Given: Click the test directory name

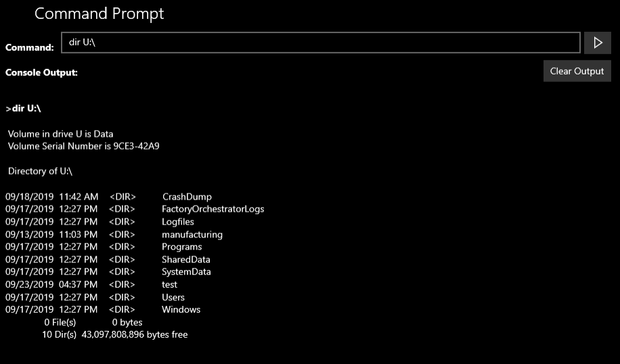Looking at the screenshot, I should (x=169, y=285).
